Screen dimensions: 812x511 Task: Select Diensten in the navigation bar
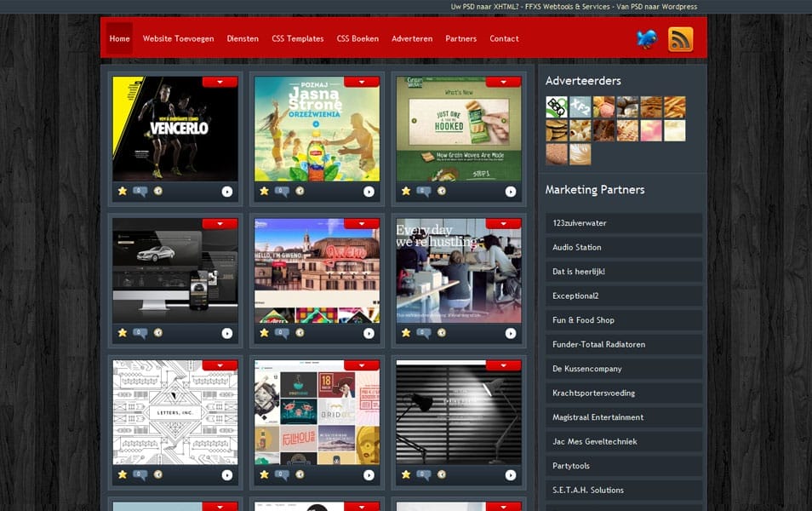tap(243, 38)
